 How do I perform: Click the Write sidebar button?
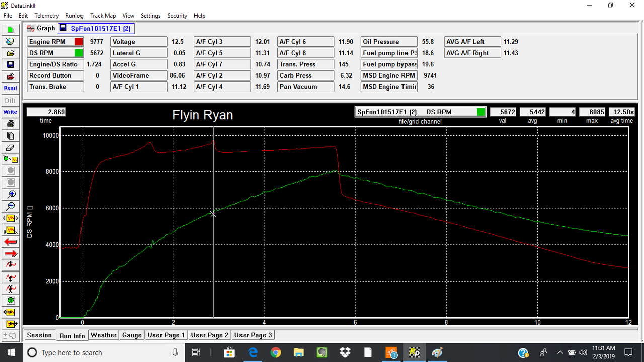(10, 112)
